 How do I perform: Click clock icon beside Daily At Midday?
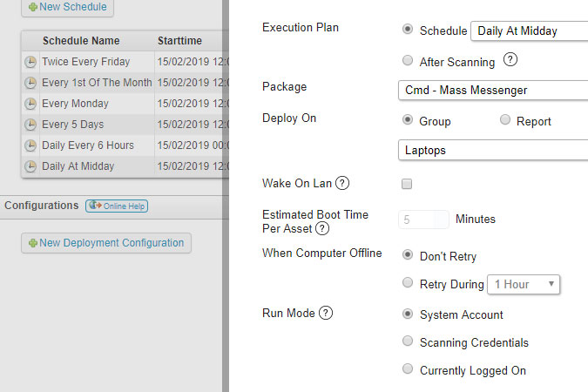(x=30, y=166)
